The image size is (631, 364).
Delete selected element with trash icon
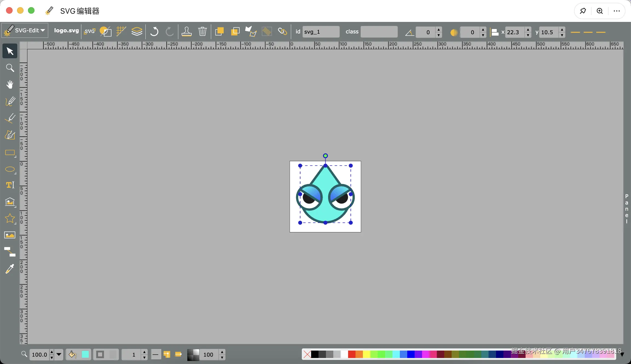202,32
